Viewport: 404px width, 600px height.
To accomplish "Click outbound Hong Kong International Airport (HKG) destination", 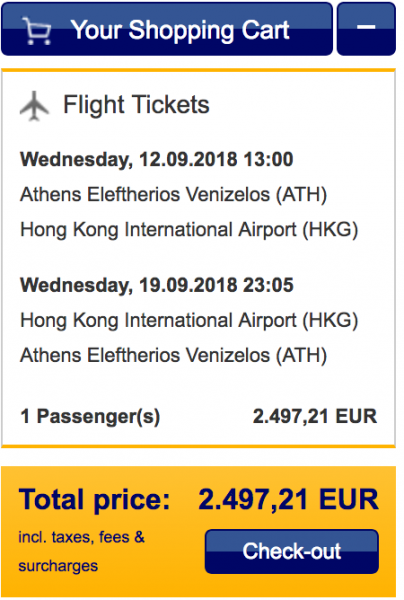I will [x=189, y=230].
